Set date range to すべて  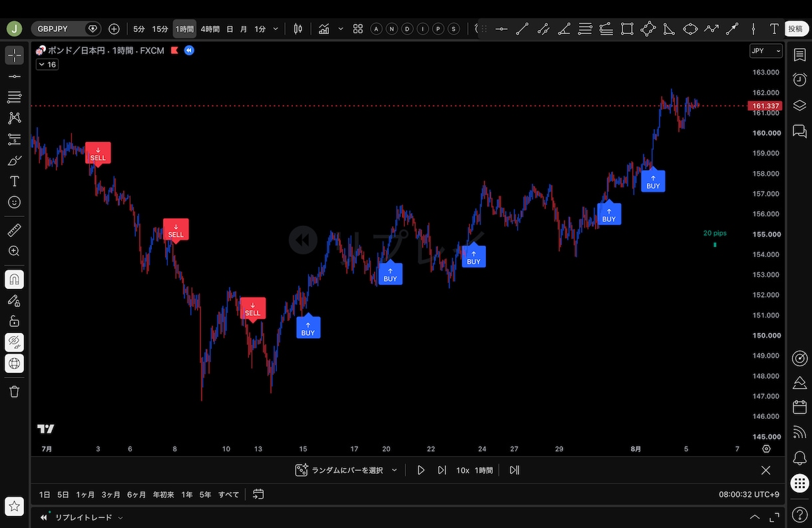(229, 495)
